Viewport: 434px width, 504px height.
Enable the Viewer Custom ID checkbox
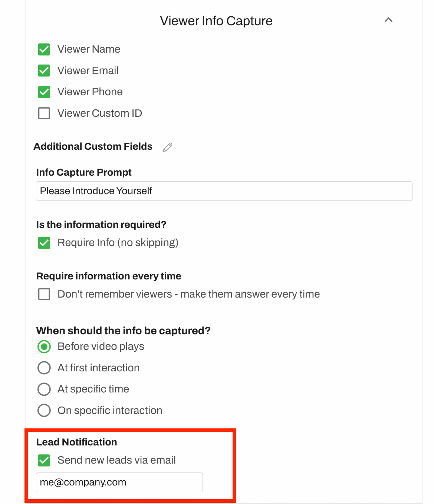pos(44,113)
